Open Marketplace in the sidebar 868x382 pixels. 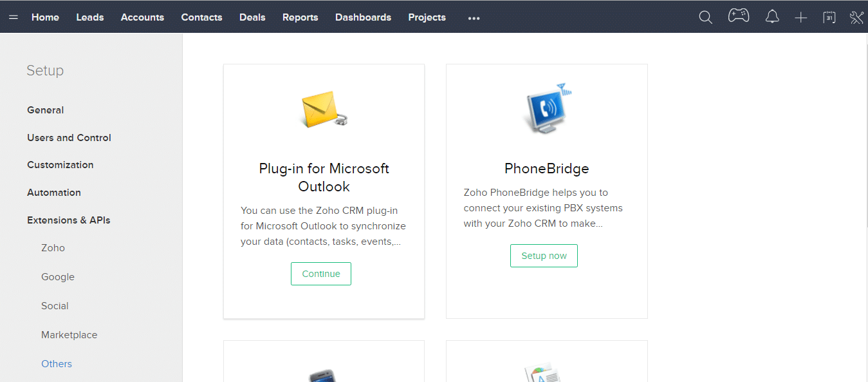pyautogui.click(x=69, y=335)
